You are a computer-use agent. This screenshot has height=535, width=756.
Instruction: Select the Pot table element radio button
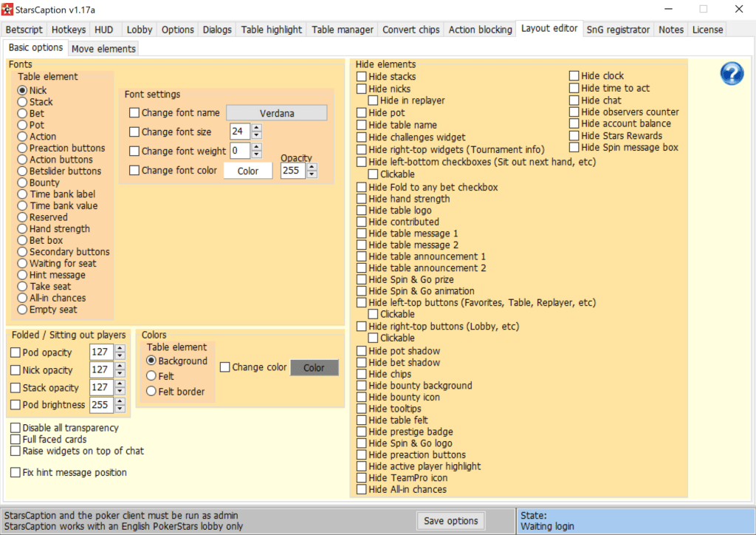[x=22, y=125]
